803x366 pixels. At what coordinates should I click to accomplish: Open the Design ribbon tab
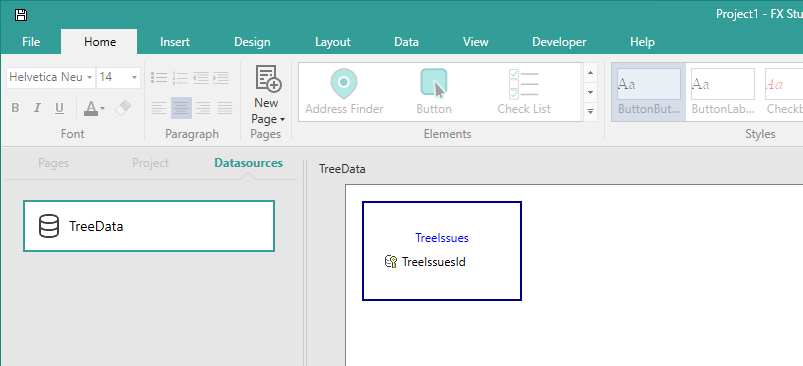pos(252,42)
